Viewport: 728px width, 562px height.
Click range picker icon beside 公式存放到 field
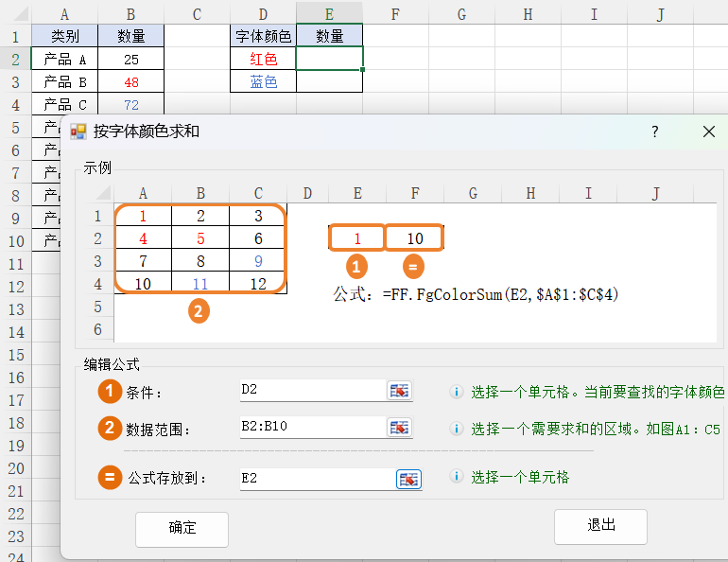(408, 479)
